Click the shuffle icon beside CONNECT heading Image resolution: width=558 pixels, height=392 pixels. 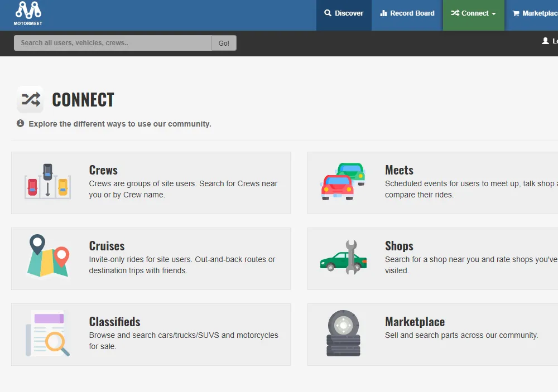[x=30, y=100]
